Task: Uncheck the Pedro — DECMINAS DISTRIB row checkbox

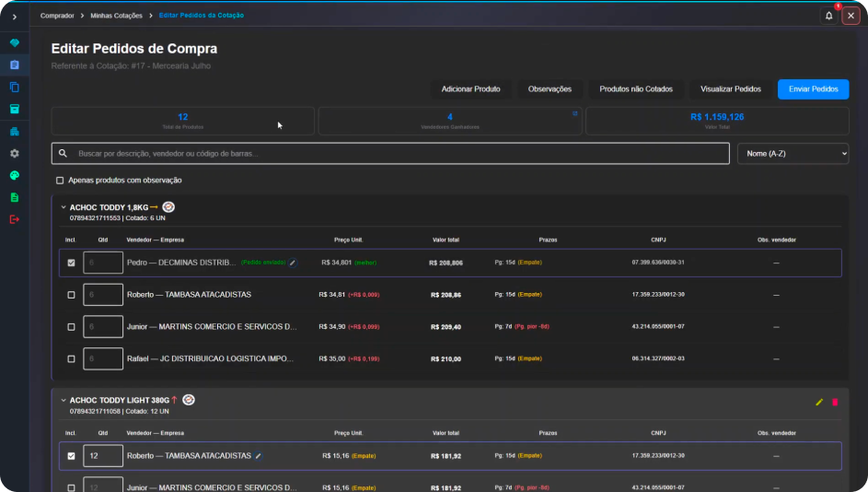Action: [x=71, y=263]
